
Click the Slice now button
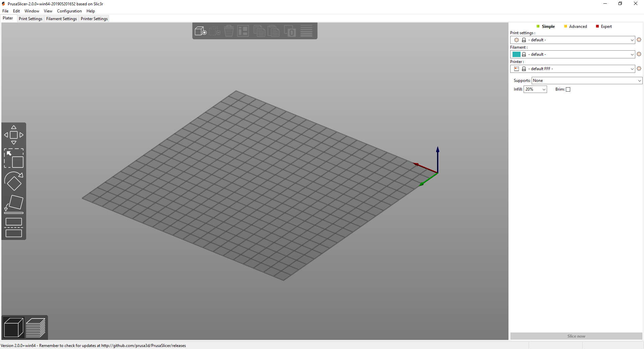(x=576, y=336)
